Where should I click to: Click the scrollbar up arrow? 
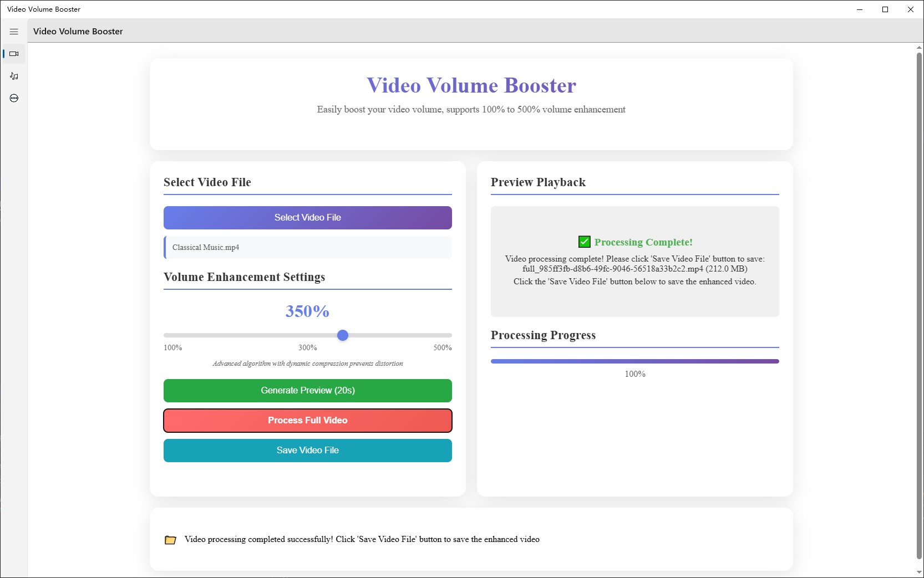[920, 47]
